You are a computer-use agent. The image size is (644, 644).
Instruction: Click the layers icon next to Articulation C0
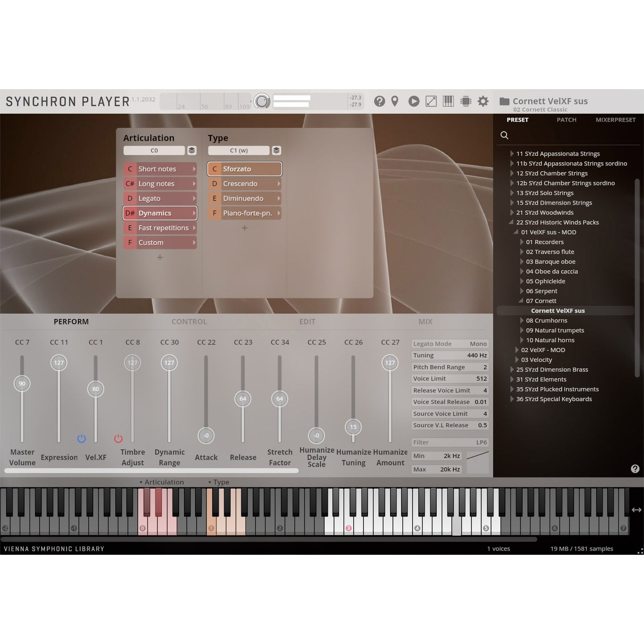(192, 151)
